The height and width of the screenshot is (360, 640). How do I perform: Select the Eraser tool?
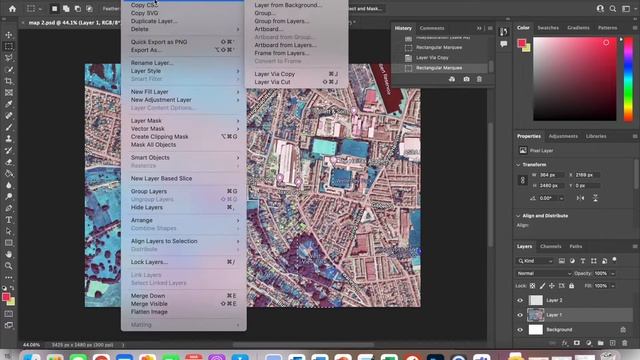click(x=9, y=162)
